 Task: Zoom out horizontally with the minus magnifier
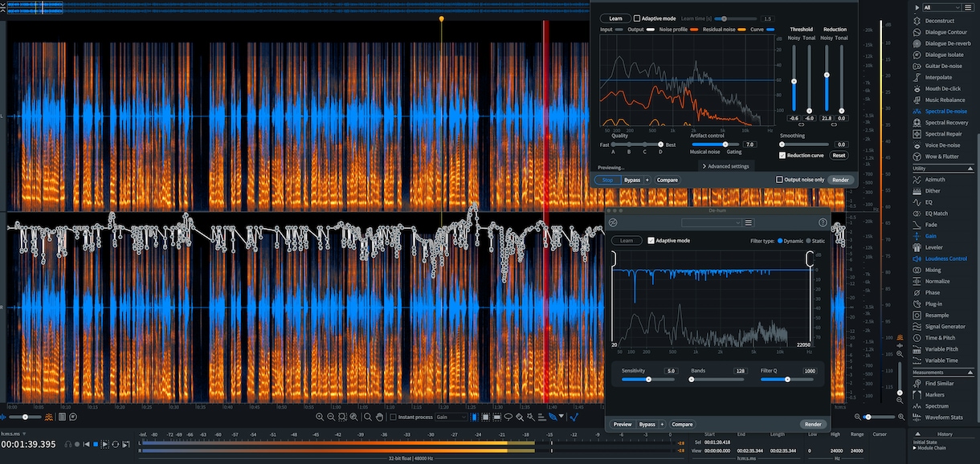tap(331, 417)
